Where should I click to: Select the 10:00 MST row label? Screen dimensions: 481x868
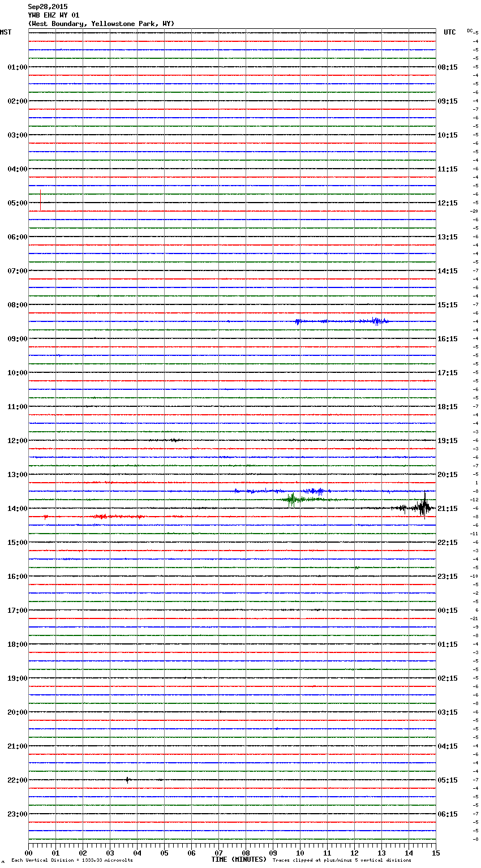click(17, 373)
